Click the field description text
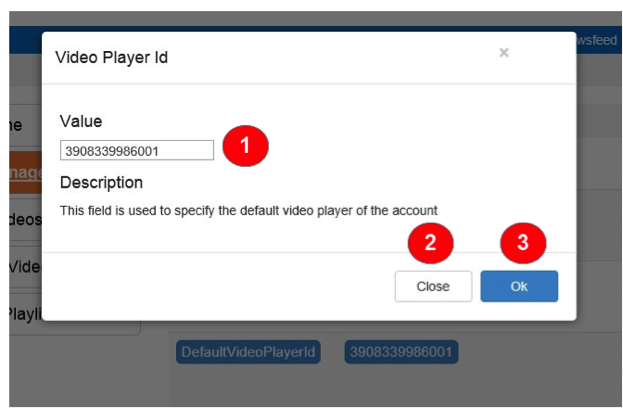The image size is (623, 408). click(249, 210)
